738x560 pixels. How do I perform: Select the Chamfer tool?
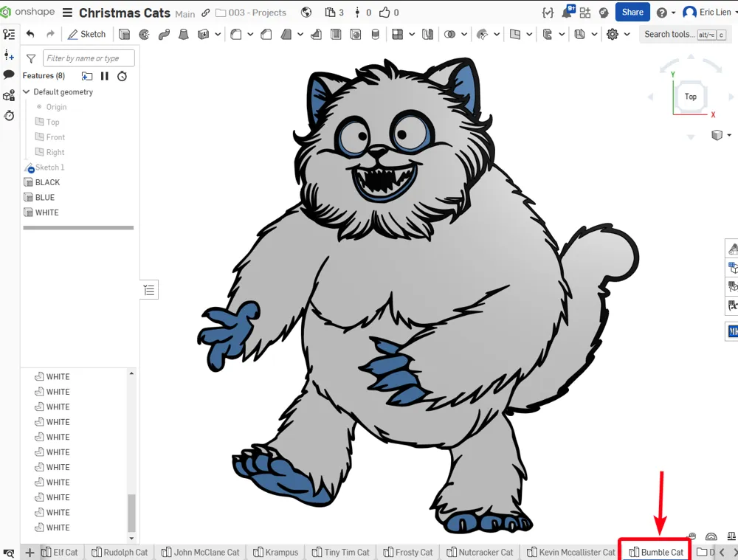click(x=266, y=35)
